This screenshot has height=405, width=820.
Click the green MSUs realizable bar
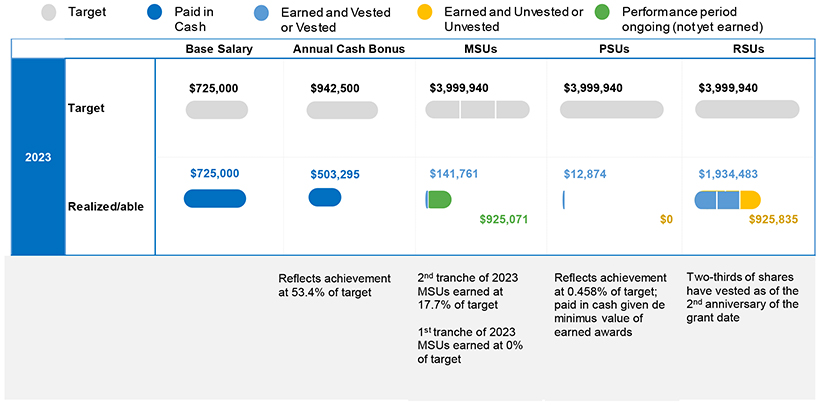[440, 200]
